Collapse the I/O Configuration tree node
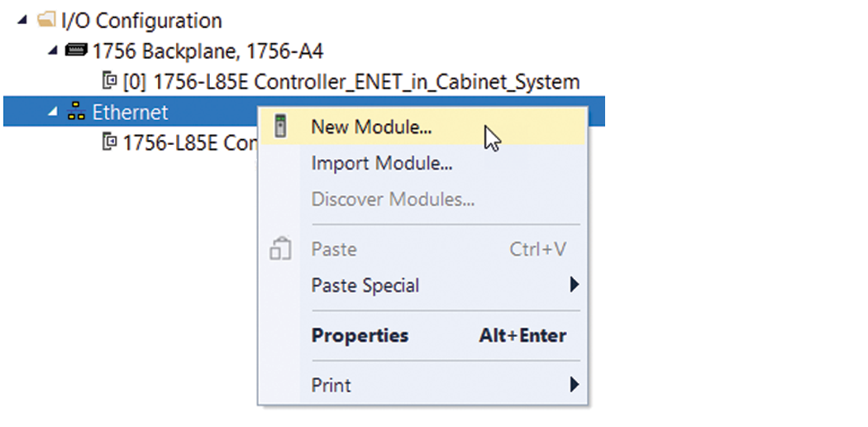This screenshot has width=868, height=427. point(22,21)
